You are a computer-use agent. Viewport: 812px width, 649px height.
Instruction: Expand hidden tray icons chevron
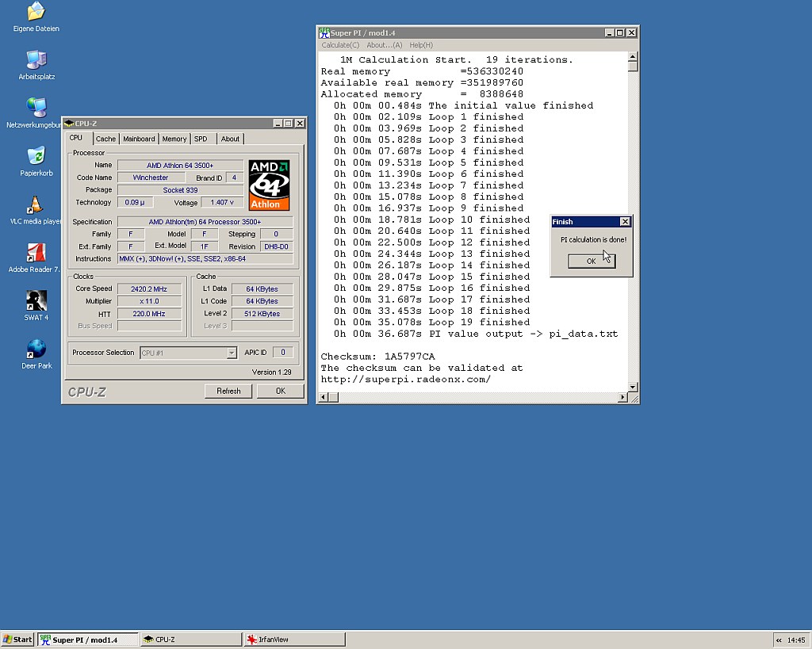(779, 640)
